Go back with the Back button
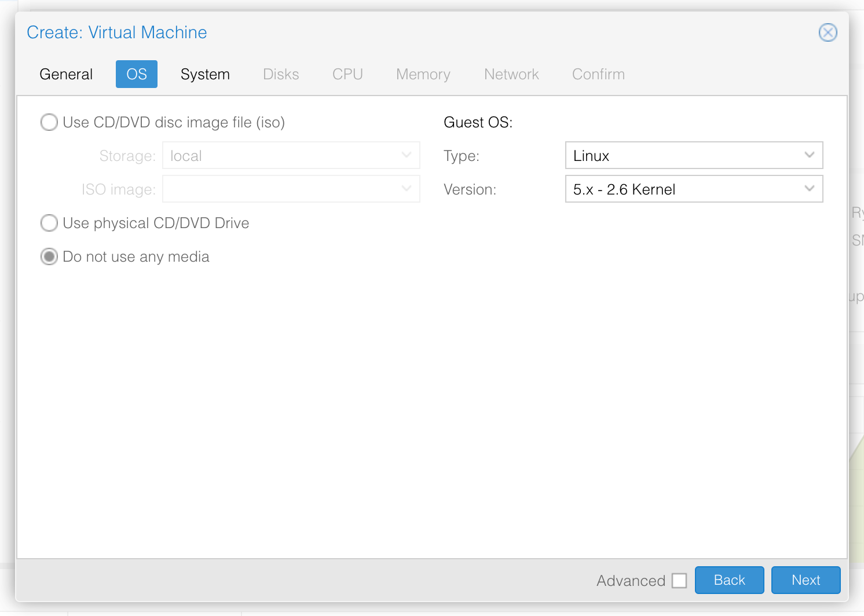Image resolution: width=864 pixels, height=616 pixels. [x=729, y=580]
